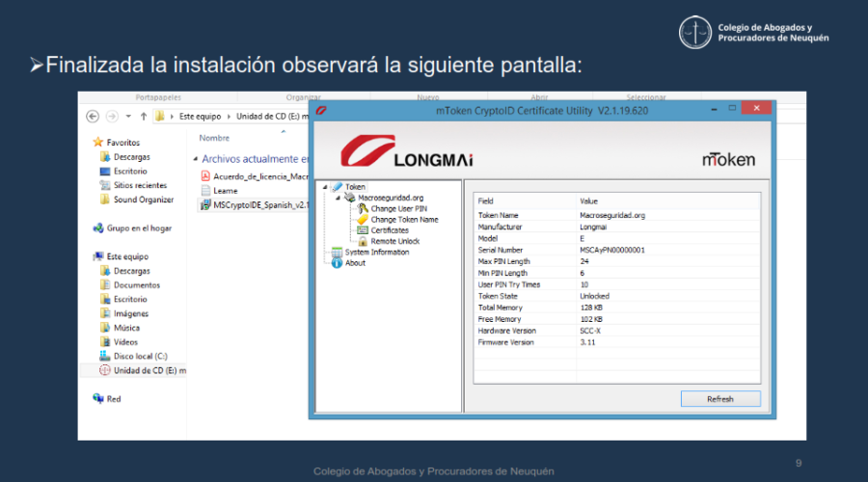
Task: Go up one folder level in Explorer
Action: pyautogui.click(x=144, y=117)
